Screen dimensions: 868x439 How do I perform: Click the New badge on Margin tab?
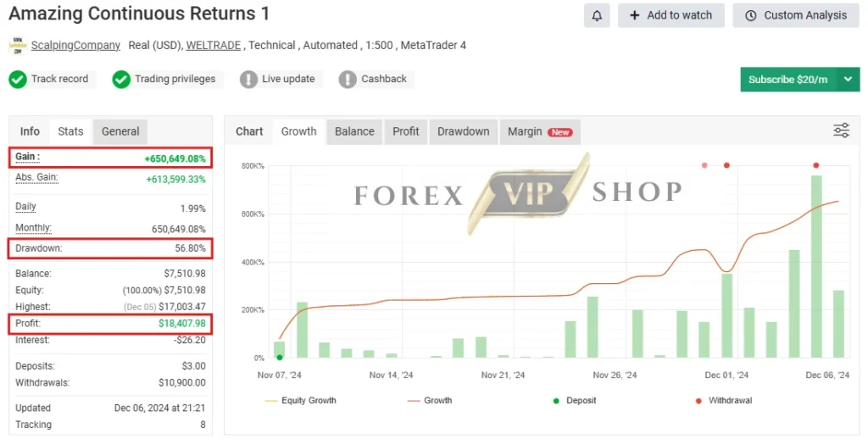tap(560, 132)
